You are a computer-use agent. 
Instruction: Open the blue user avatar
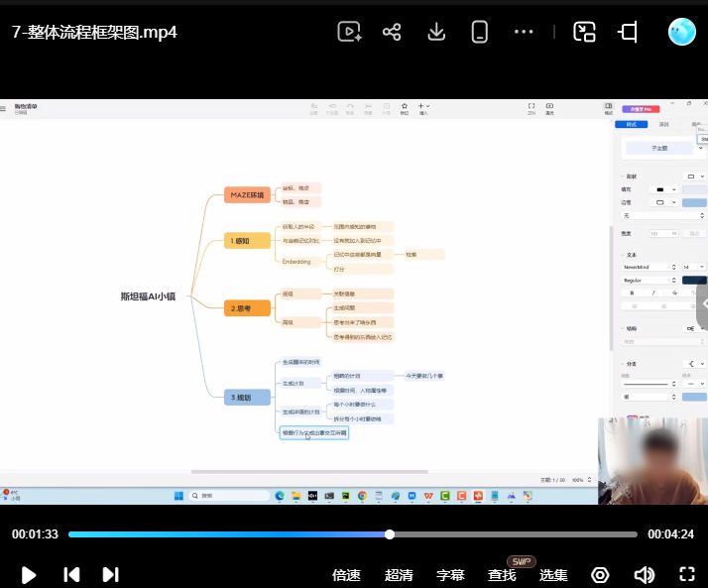tap(682, 32)
